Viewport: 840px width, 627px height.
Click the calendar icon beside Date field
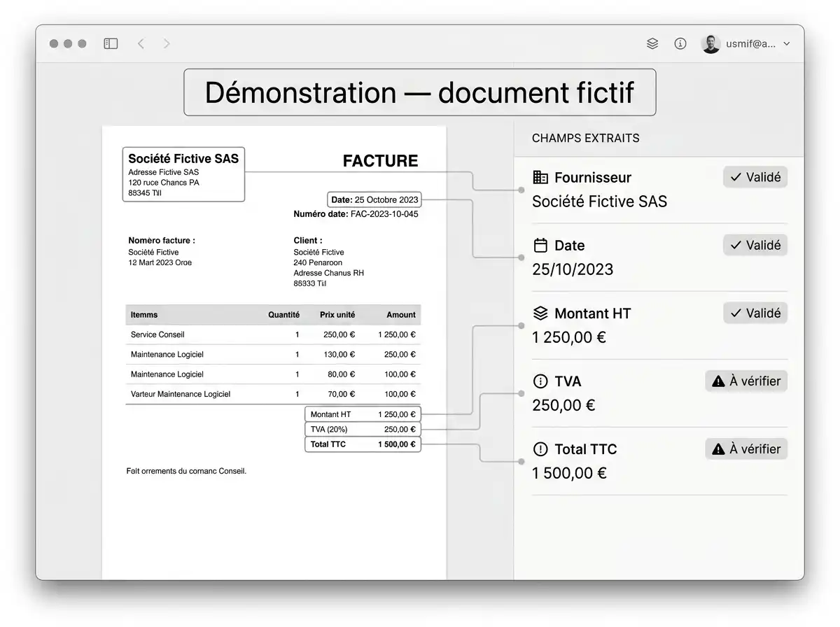[x=540, y=245]
